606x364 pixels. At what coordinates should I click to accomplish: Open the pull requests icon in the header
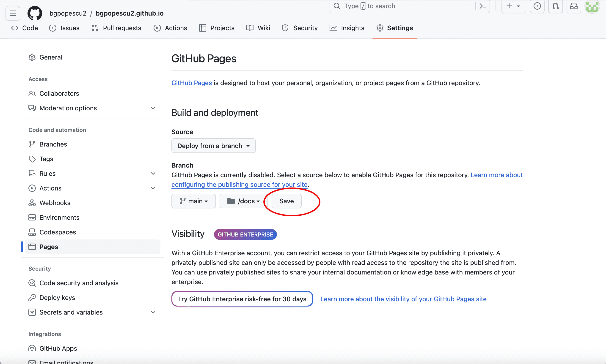(x=555, y=6)
